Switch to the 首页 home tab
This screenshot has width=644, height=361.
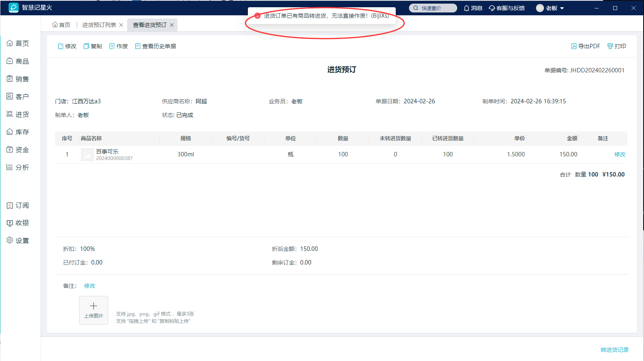(x=61, y=25)
